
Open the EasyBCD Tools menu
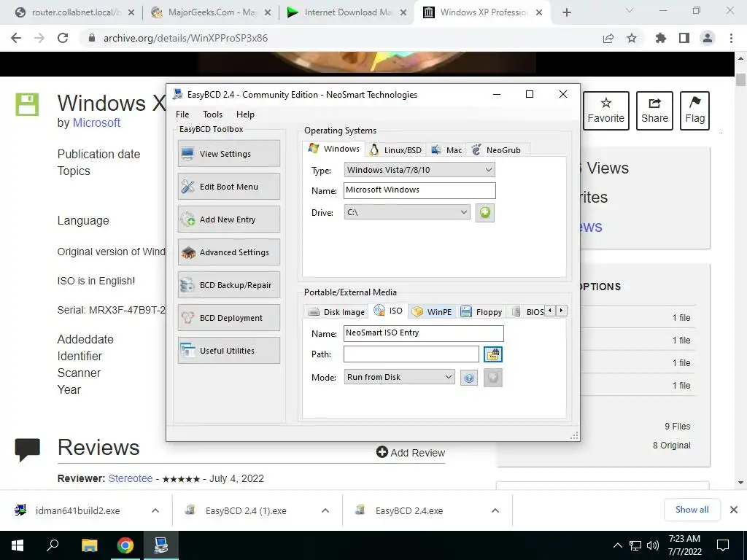tap(212, 114)
